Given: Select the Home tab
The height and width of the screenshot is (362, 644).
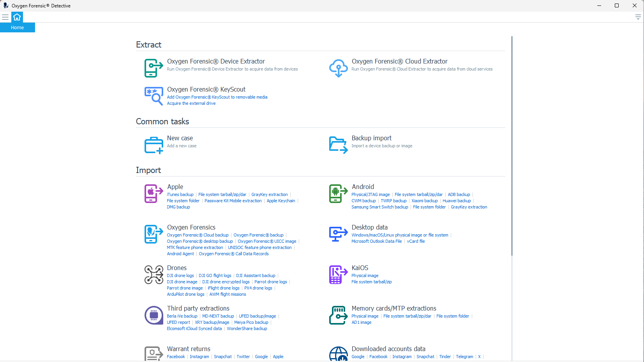Looking at the screenshot, I should 17,27.
